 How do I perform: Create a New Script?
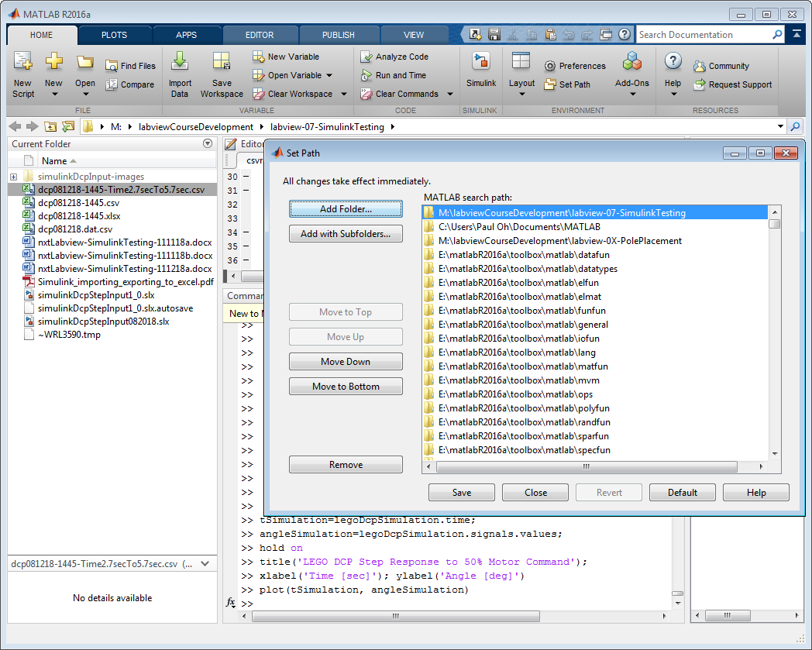pyautogui.click(x=22, y=74)
